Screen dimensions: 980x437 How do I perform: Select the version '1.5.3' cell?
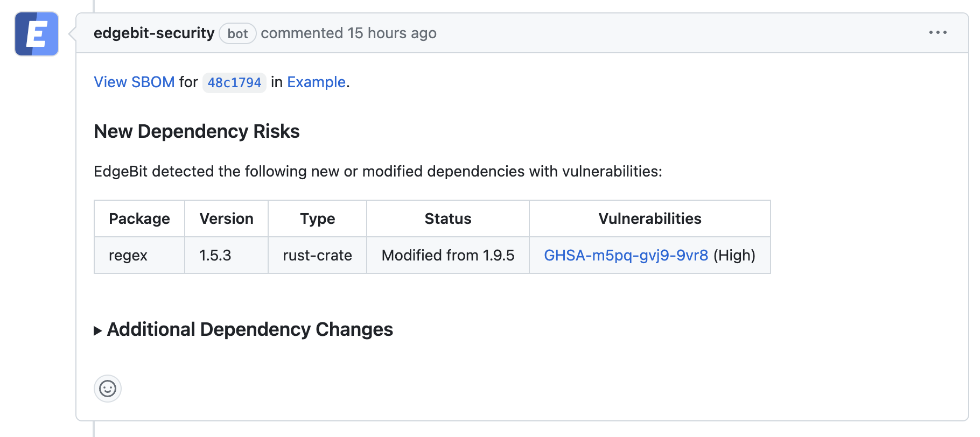(x=226, y=255)
